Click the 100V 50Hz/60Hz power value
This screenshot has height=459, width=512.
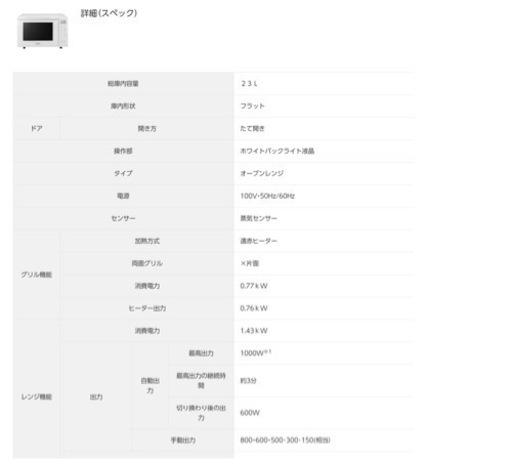click(x=267, y=196)
